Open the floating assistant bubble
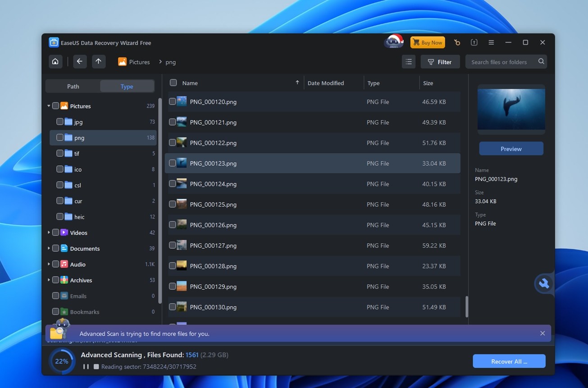 [543, 283]
